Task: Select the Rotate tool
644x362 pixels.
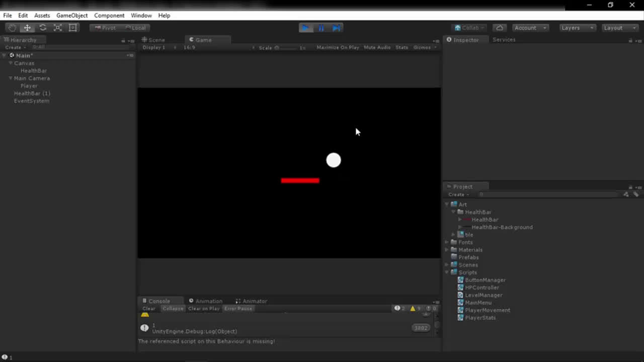Action: tap(43, 28)
